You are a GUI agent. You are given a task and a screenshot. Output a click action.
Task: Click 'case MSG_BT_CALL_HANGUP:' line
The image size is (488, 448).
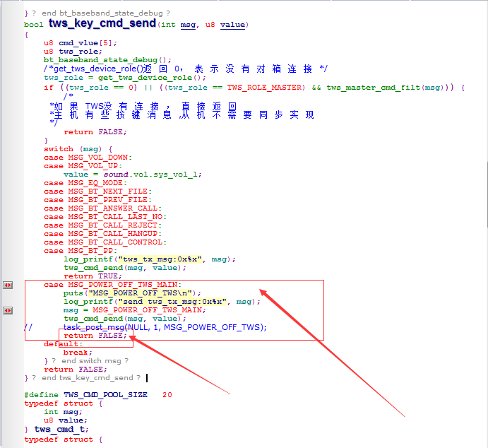tap(102, 233)
